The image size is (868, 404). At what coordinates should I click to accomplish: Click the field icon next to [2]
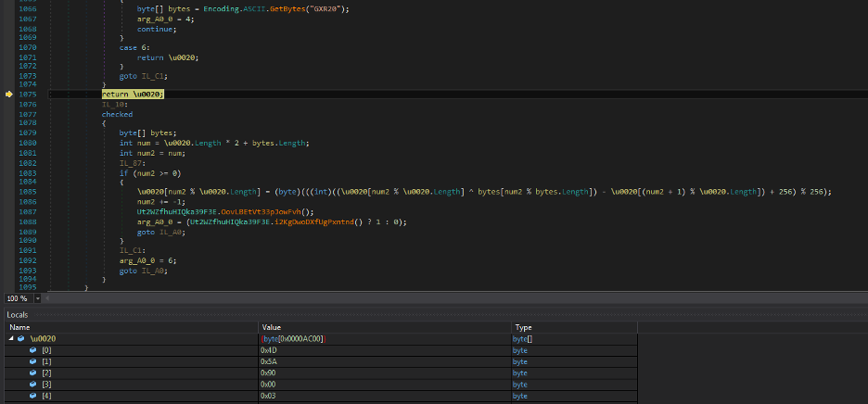pyautogui.click(x=32, y=373)
